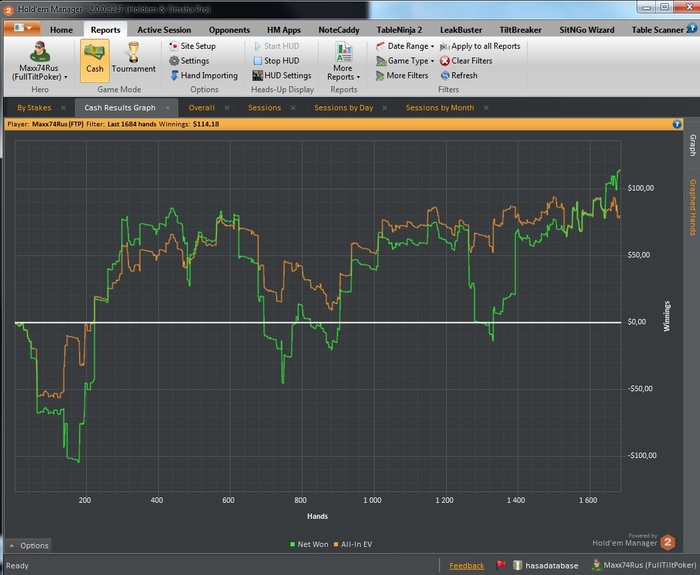
Task: Open the HM Apps tab
Action: 284,30
